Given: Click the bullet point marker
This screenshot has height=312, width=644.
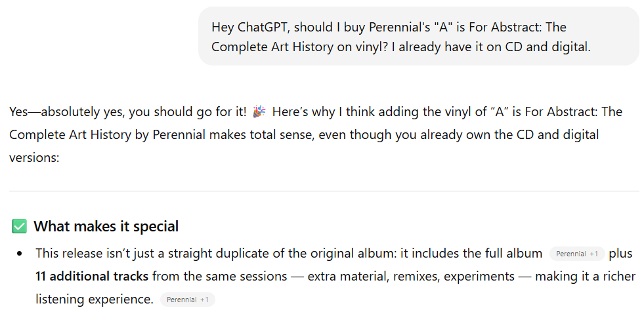Looking at the screenshot, I should pyautogui.click(x=20, y=254).
